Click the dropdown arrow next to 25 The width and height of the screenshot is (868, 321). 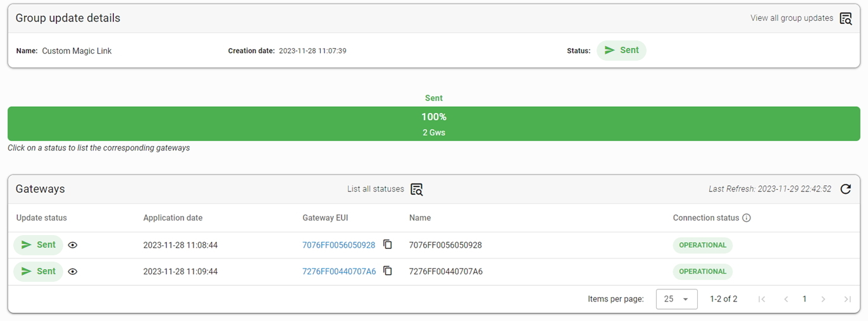click(685, 300)
